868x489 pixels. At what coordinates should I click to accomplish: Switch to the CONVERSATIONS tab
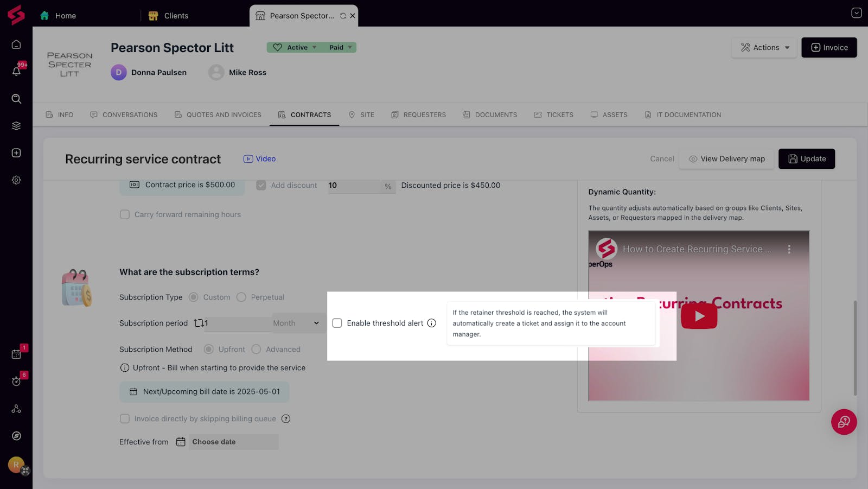coord(124,115)
